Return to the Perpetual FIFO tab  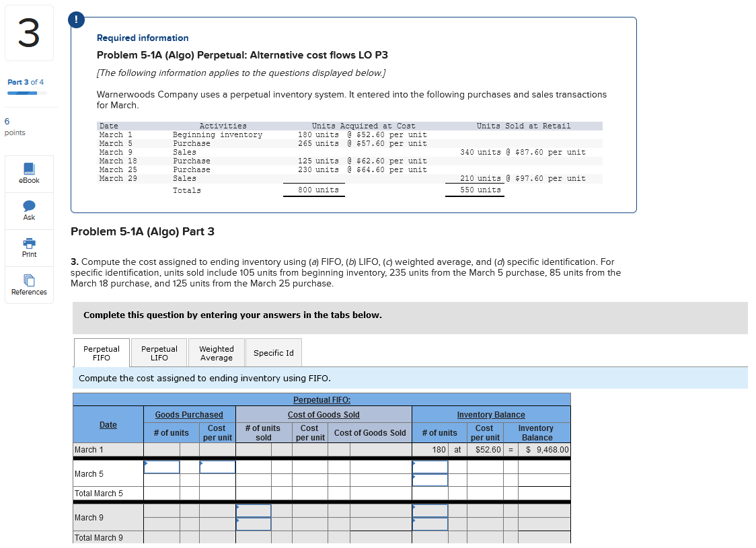coord(101,352)
